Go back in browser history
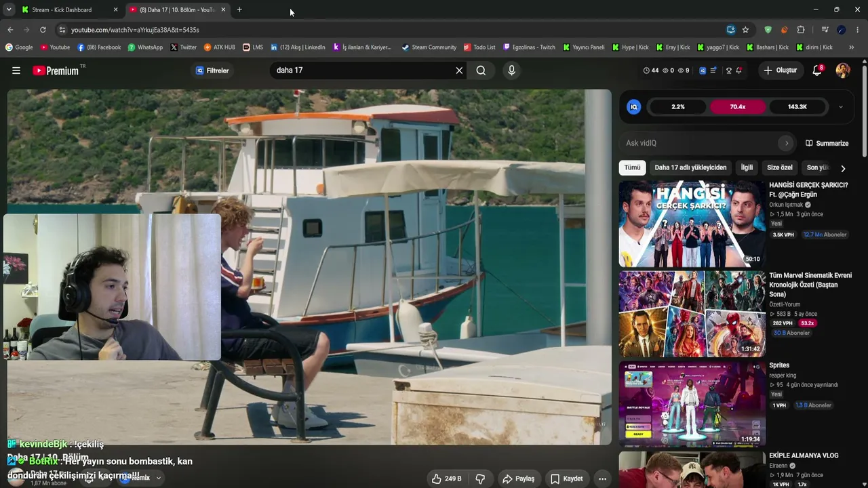This screenshot has height=488, width=868. point(10,30)
